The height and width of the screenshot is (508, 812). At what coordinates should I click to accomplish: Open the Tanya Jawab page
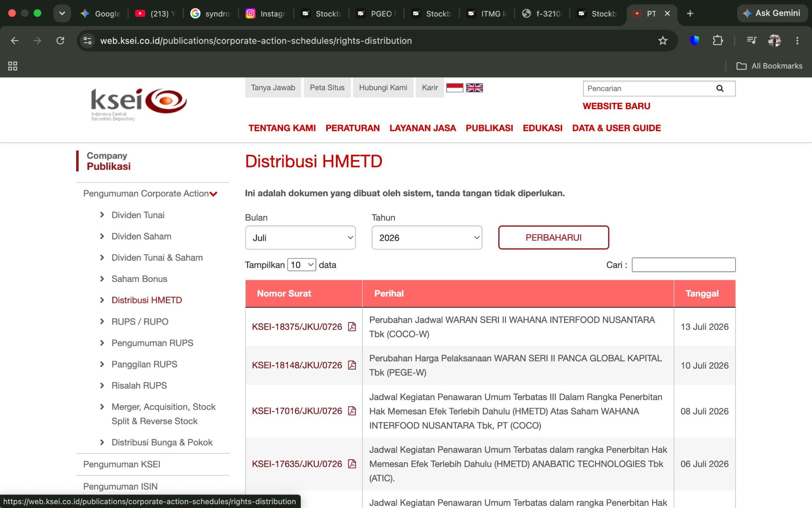[273, 88]
